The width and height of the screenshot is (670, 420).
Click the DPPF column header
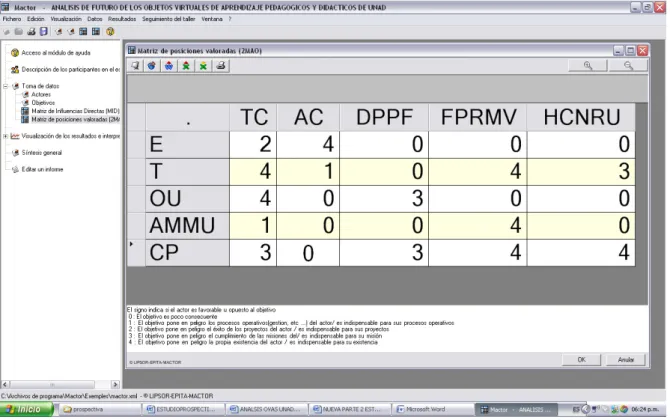[x=384, y=117]
